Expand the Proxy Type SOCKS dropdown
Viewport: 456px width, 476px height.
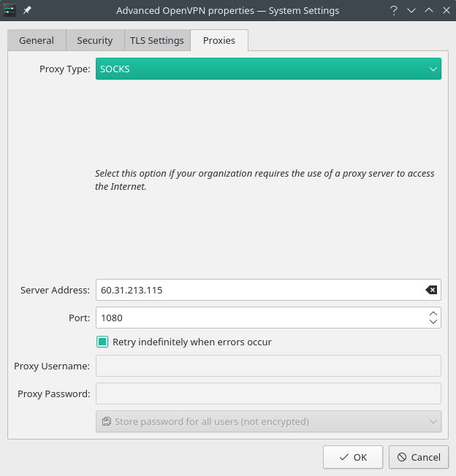point(268,69)
